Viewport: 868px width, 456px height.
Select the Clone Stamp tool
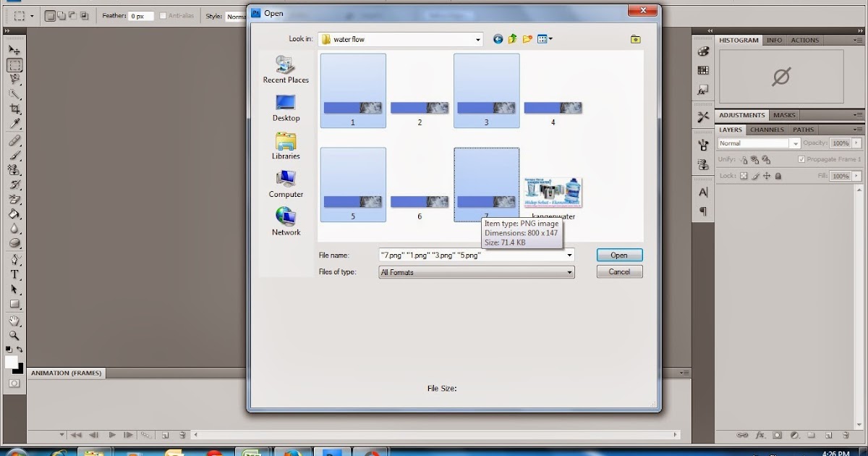click(14, 169)
